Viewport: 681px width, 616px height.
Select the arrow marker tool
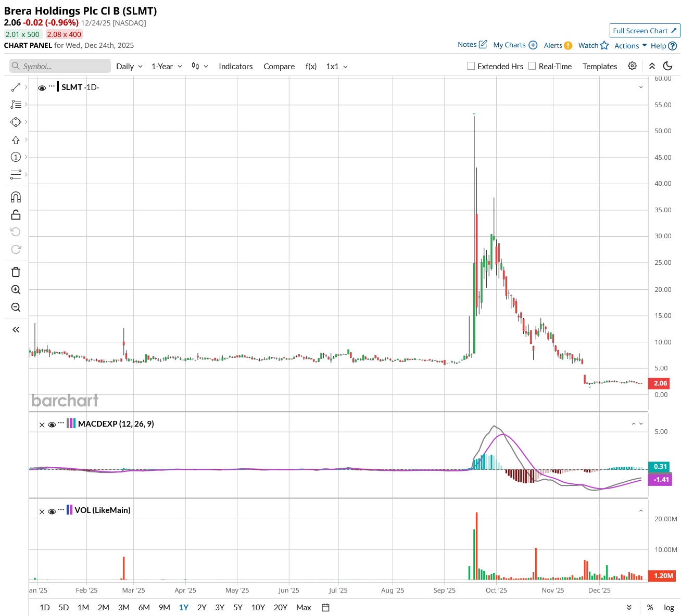(x=16, y=140)
